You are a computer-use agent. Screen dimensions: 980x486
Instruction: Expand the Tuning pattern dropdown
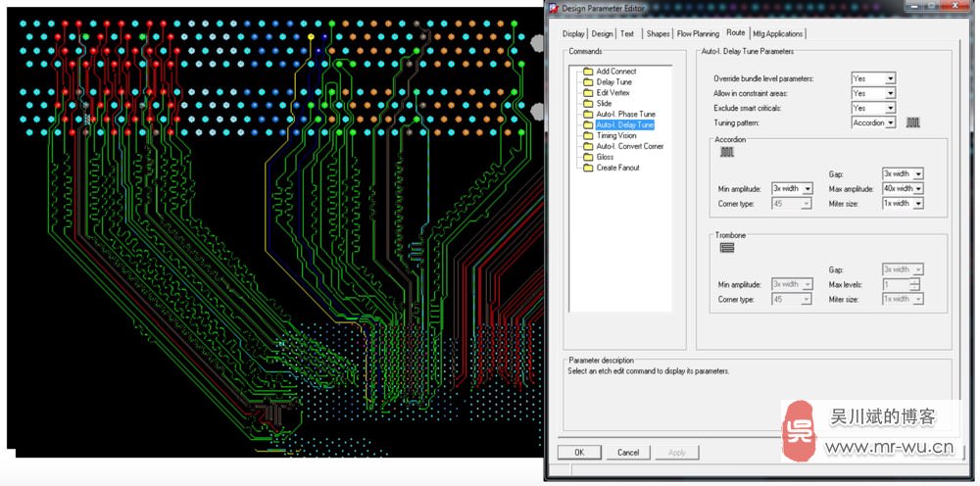click(890, 122)
